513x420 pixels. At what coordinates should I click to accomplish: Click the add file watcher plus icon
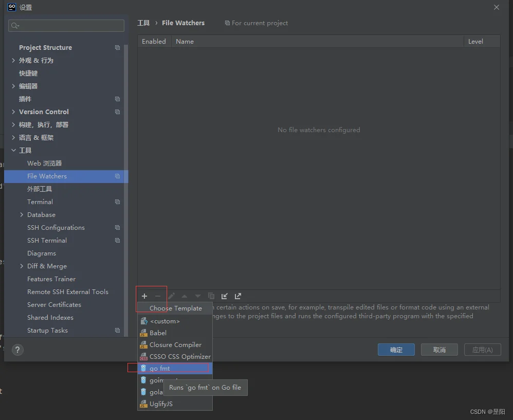(x=144, y=296)
